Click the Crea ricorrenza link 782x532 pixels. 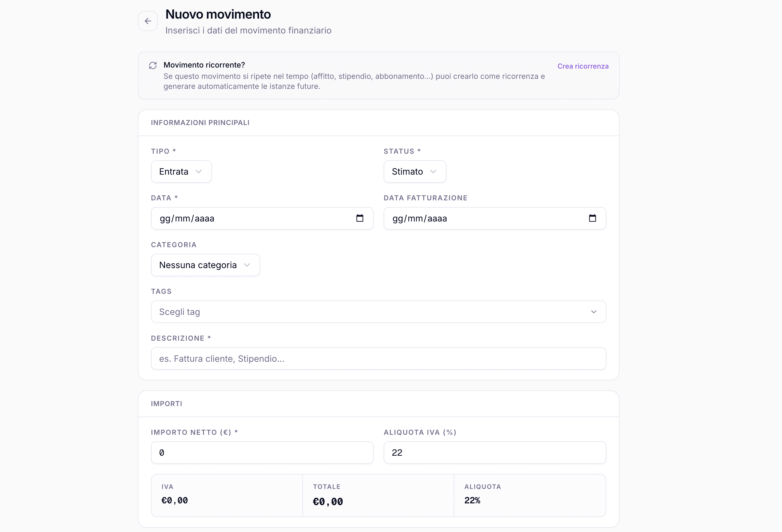pos(583,66)
